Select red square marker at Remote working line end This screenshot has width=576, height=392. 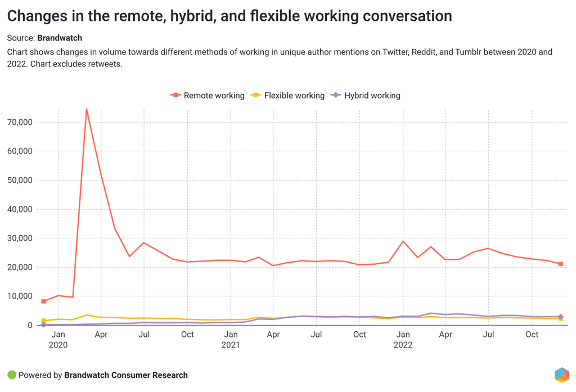pyautogui.click(x=560, y=264)
